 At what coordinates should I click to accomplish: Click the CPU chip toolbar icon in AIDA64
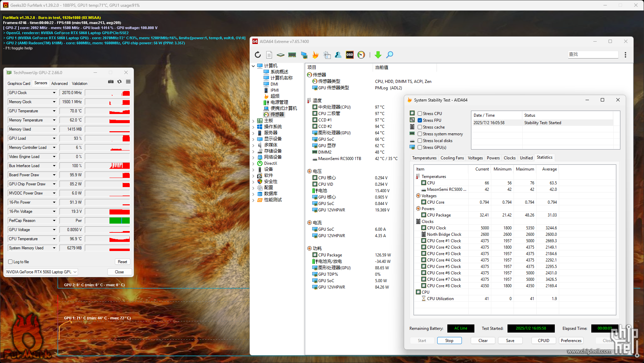(x=280, y=54)
